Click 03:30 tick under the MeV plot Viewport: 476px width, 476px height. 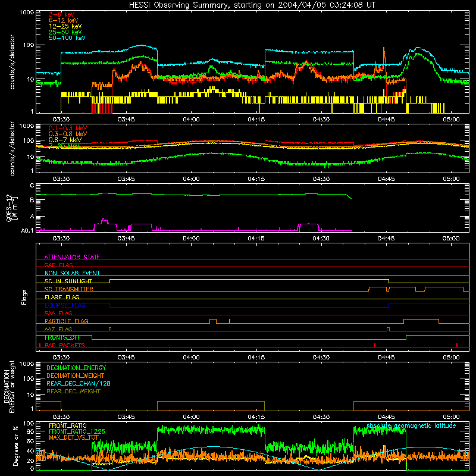(x=61, y=179)
